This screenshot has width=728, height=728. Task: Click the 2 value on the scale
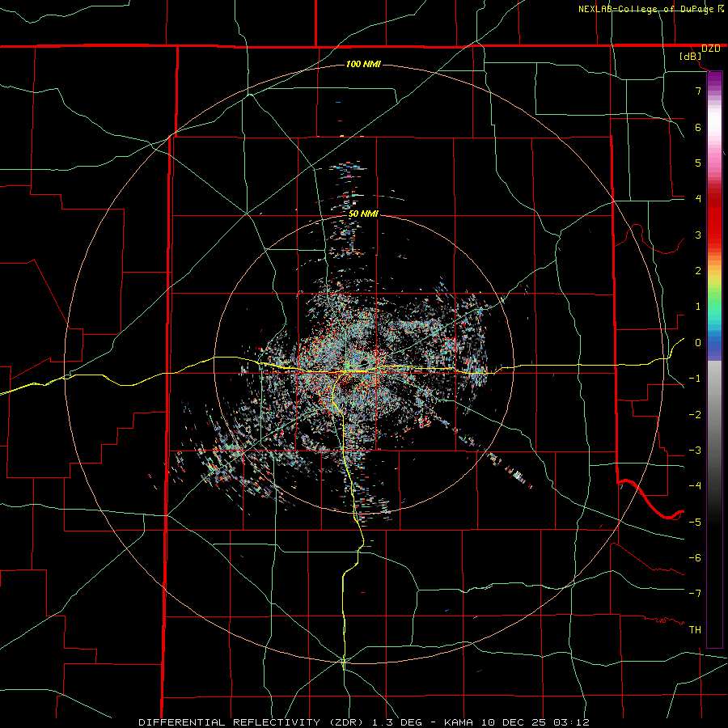pyautogui.click(x=698, y=271)
